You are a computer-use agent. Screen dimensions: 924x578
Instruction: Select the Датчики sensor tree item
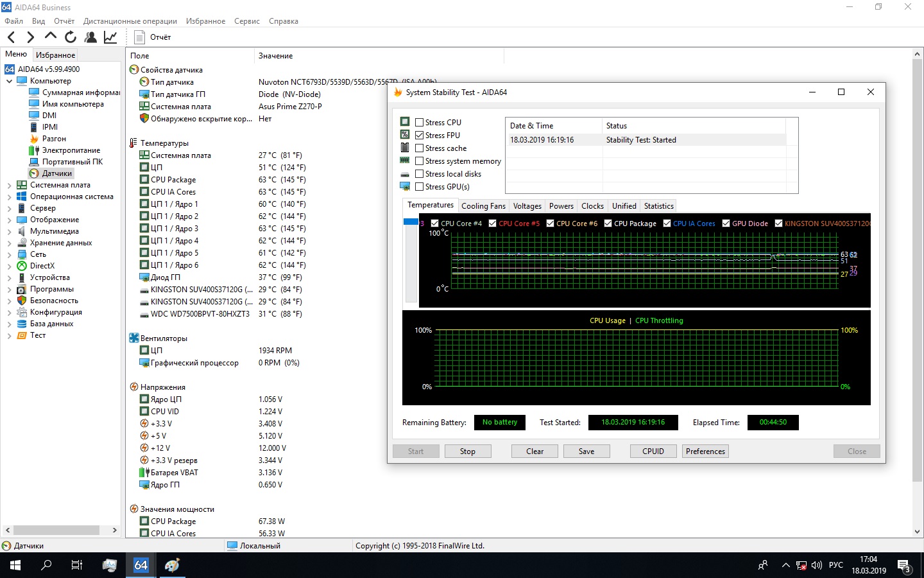(57, 173)
